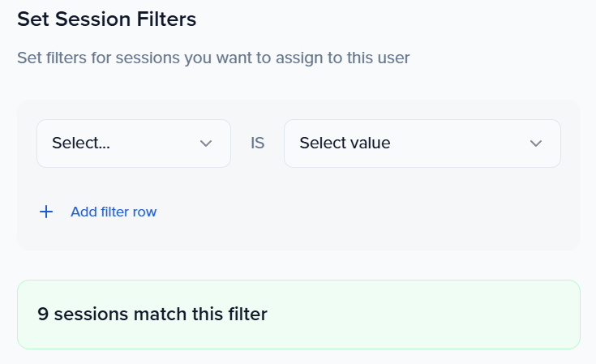Open the filter field Select... dropdown
This screenshot has height=364, width=596.
(x=134, y=143)
